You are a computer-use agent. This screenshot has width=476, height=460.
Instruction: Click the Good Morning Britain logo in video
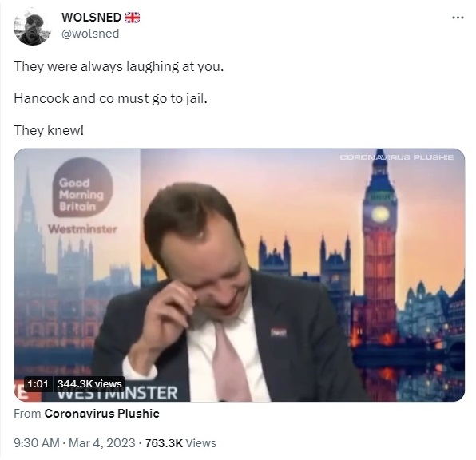[81, 188]
